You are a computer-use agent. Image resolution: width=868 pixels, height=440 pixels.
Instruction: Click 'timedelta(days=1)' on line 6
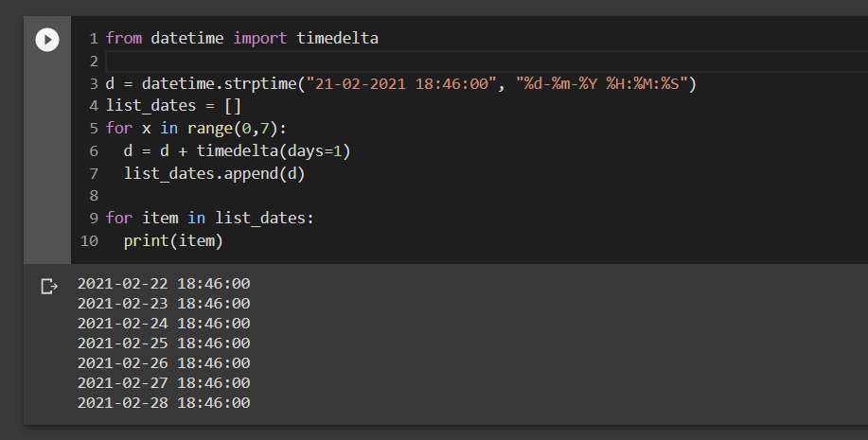pyautogui.click(x=274, y=150)
